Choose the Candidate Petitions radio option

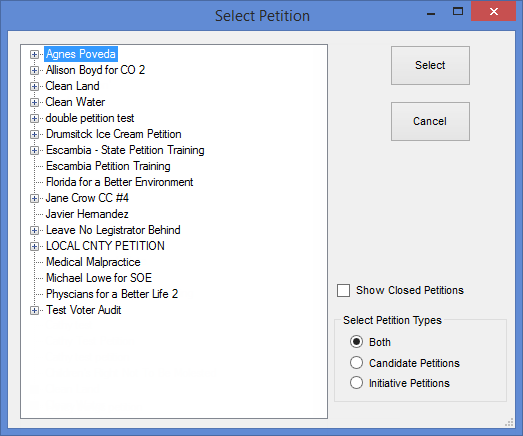pos(356,363)
